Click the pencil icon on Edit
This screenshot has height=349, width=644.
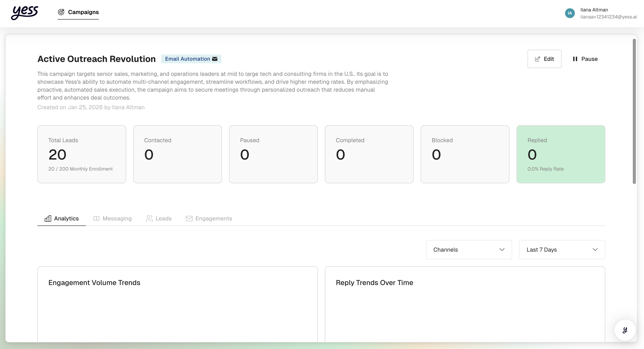click(537, 59)
